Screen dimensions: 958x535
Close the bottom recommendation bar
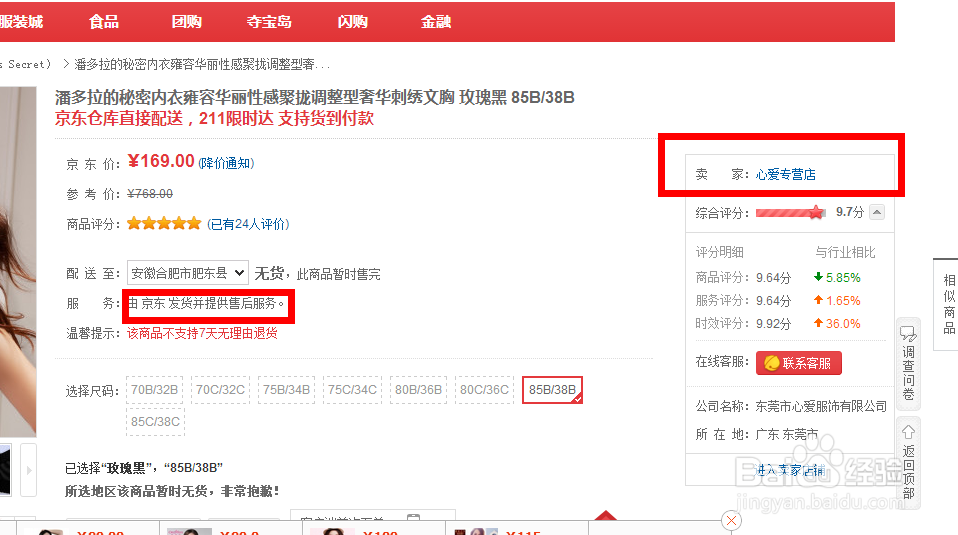[731, 521]
